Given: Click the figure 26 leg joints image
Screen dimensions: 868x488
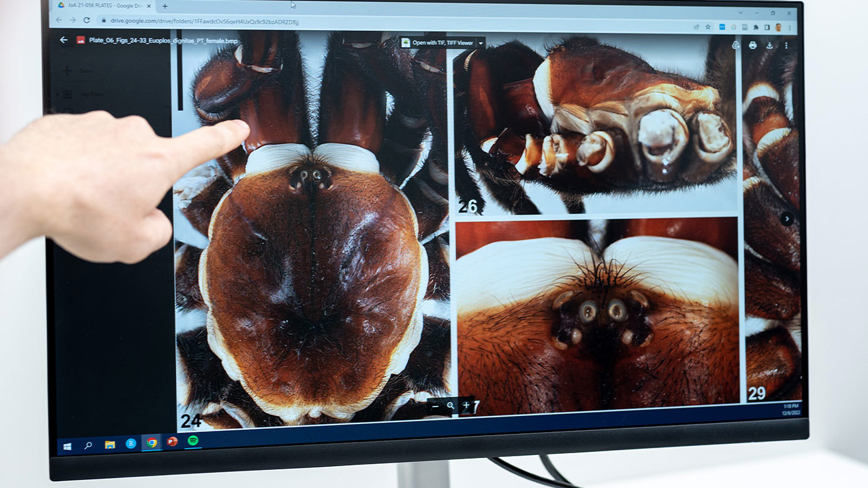Looking at the screenshot, I should tap(595, 124).
